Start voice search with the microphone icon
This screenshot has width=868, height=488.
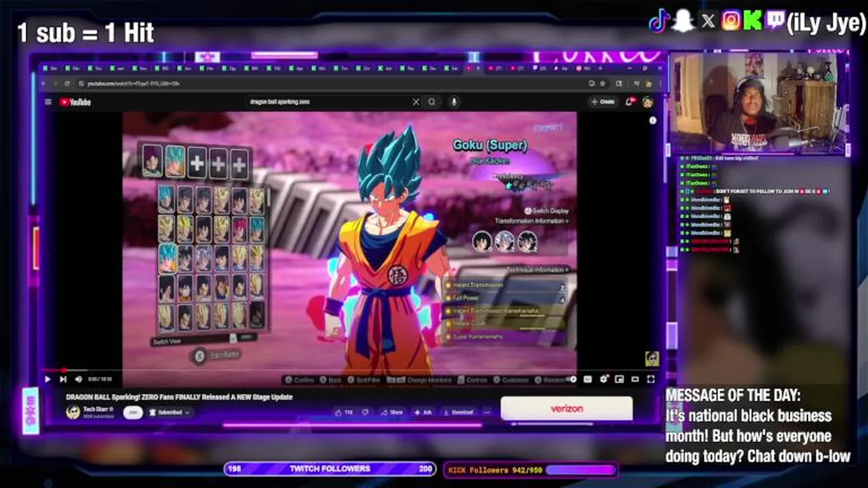tap(454, 102)
